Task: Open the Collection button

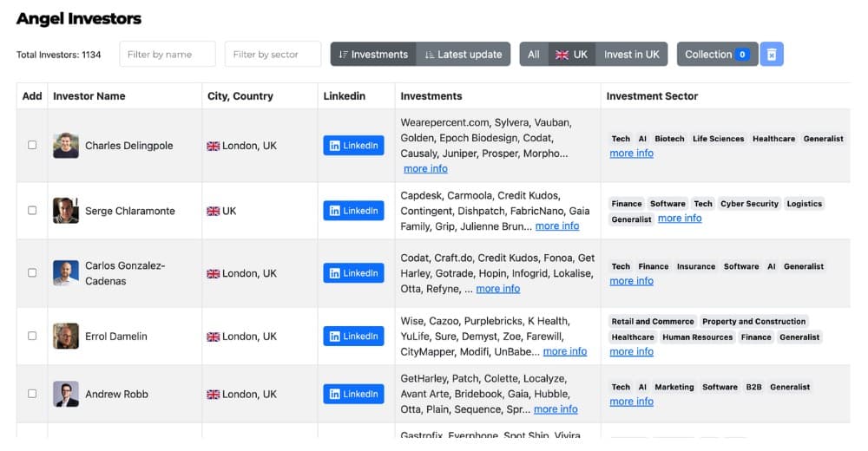Action: point(716,55)
